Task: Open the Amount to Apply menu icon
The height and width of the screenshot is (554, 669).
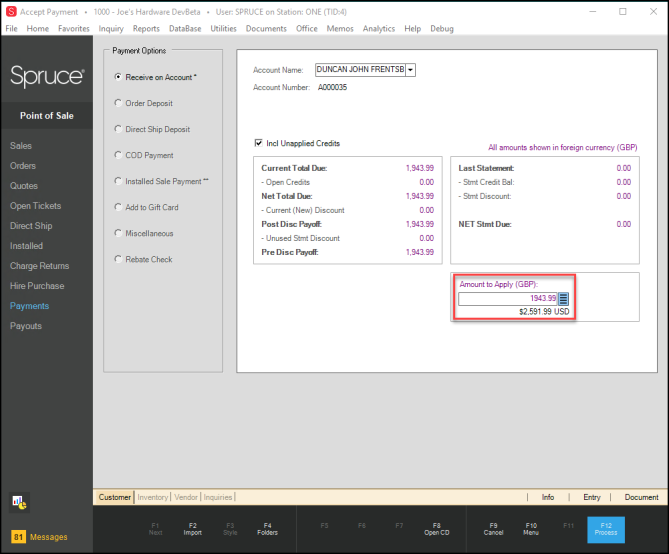Action: click(x=563, y=299)
